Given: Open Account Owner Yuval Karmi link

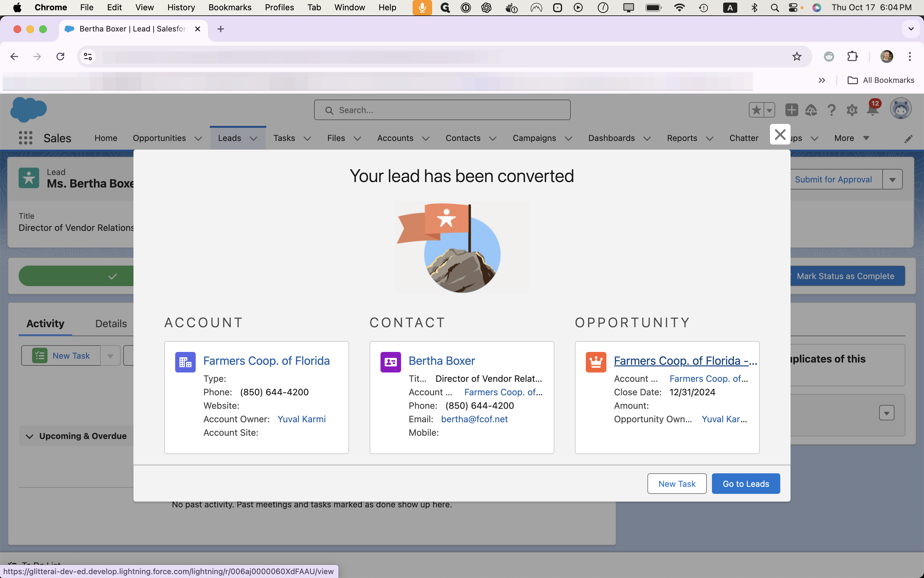Looking at the screenshot, I should (x=302, y=419).
